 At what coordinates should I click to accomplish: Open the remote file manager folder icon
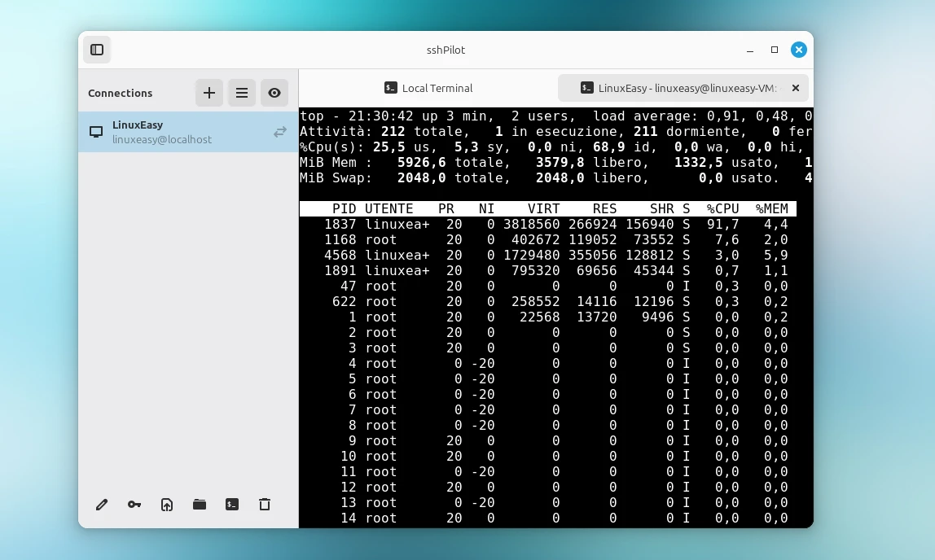click(200, 505)
